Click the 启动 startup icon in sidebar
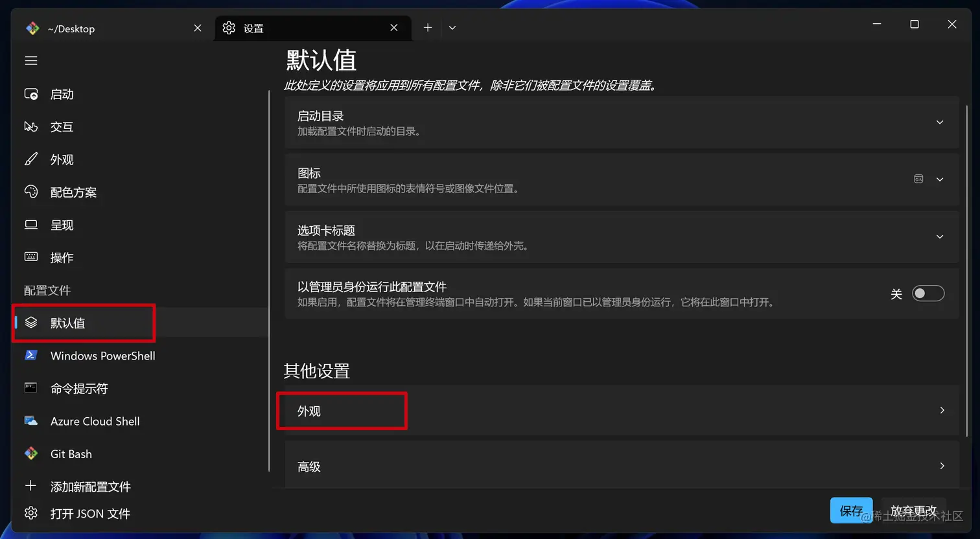Screen dimensions: 980x539 coord(31,95)
